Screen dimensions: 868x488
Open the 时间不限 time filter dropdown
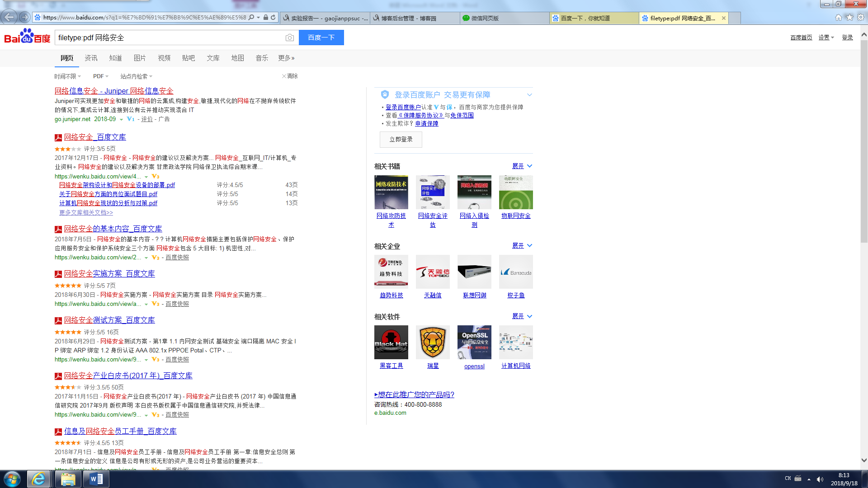point(67,76)
